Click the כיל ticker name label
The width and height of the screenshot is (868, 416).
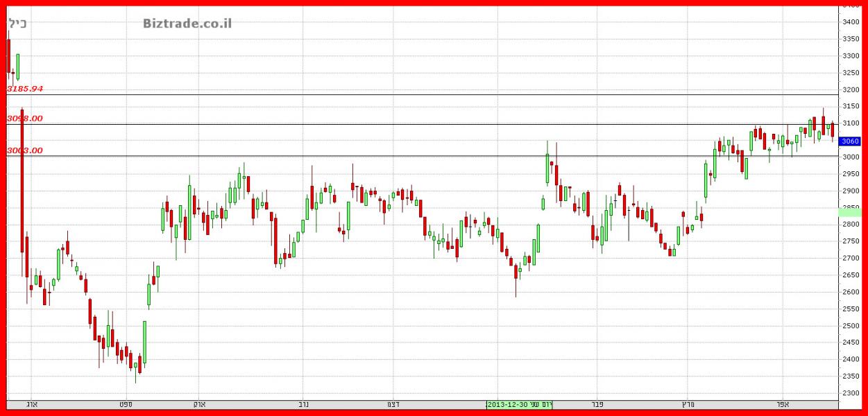[18, 24]
